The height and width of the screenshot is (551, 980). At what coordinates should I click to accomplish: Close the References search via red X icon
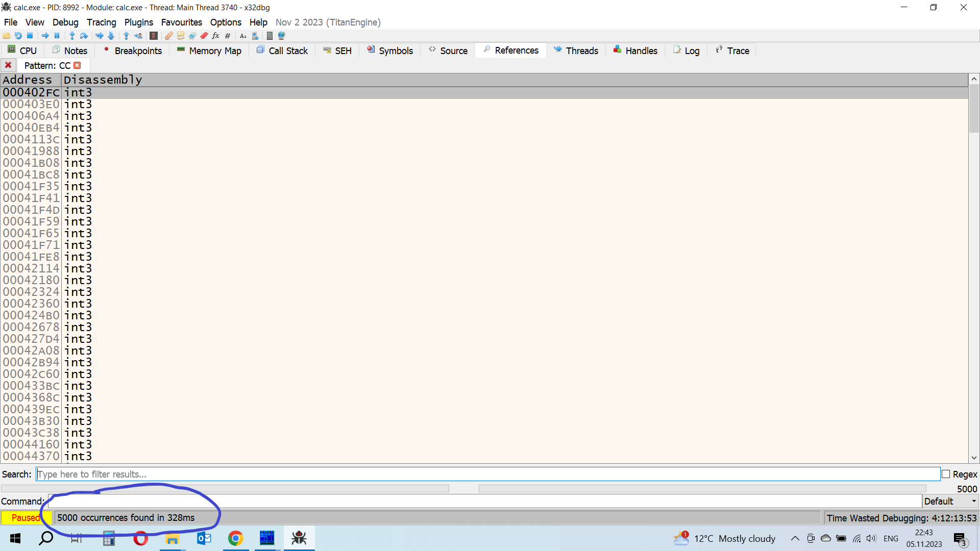8,65
